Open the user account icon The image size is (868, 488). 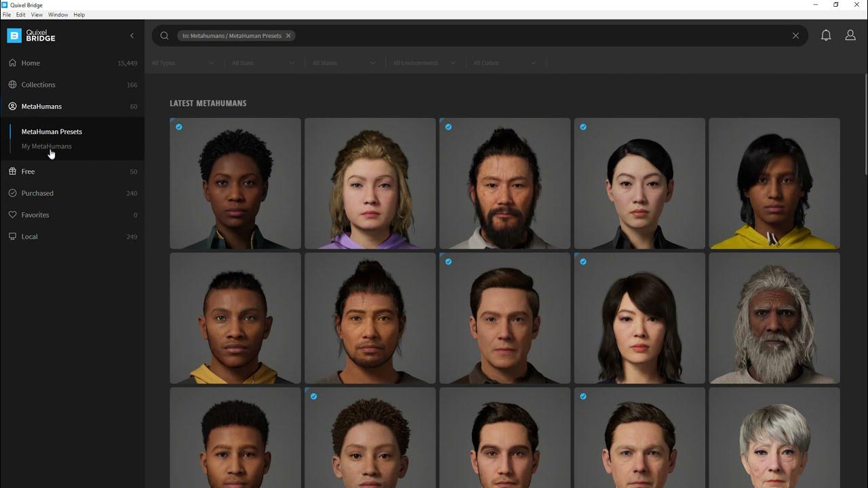click(850, 35)
